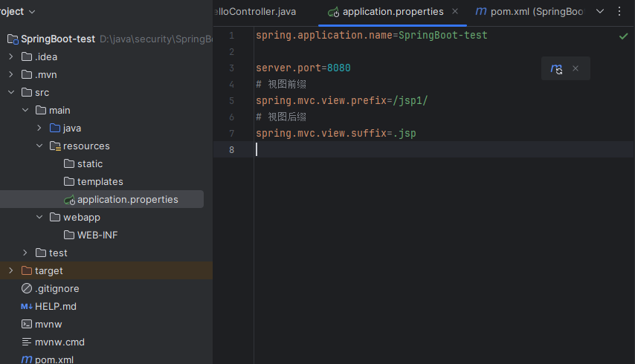This screenshot has height=364, width=635.
Task: Click the main folder icon
Action: (x=41, y=110)
